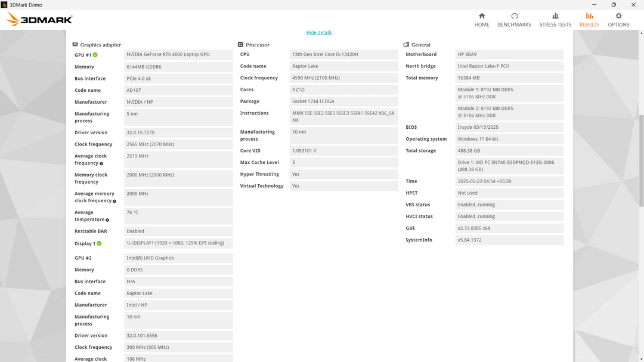Screen dimensions: 644x362
Task: Click the green check beside Display 1
Action: pyautogui.click(x=99, y=243)
